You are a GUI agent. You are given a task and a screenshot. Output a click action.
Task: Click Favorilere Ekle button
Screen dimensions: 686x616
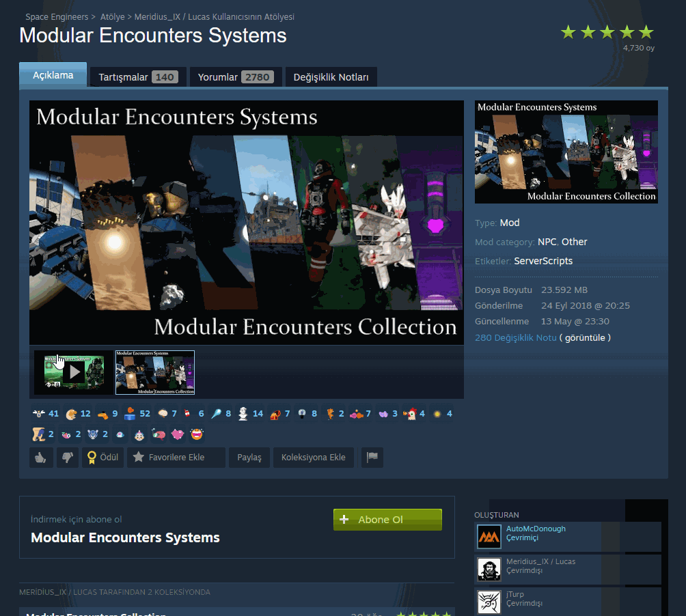click(x=176, y=458)
